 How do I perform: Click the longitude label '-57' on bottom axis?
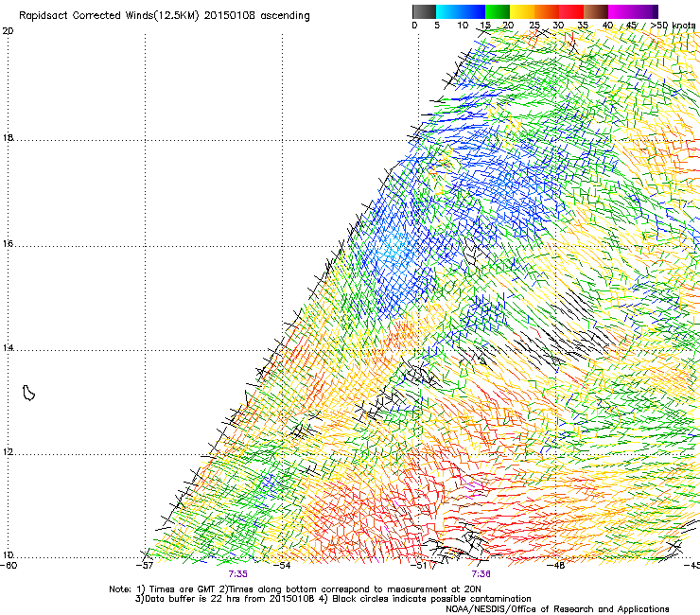coord(145,566)
